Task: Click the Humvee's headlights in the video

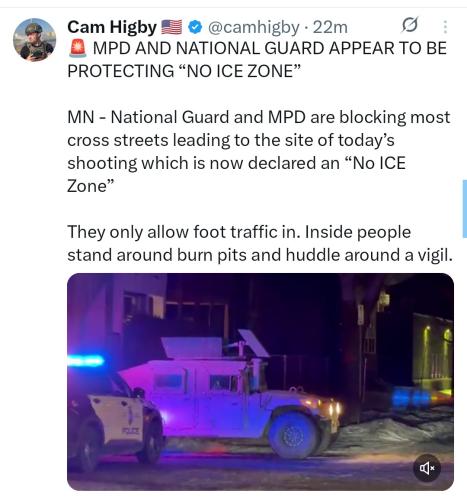Action: [x=334, y=409]
